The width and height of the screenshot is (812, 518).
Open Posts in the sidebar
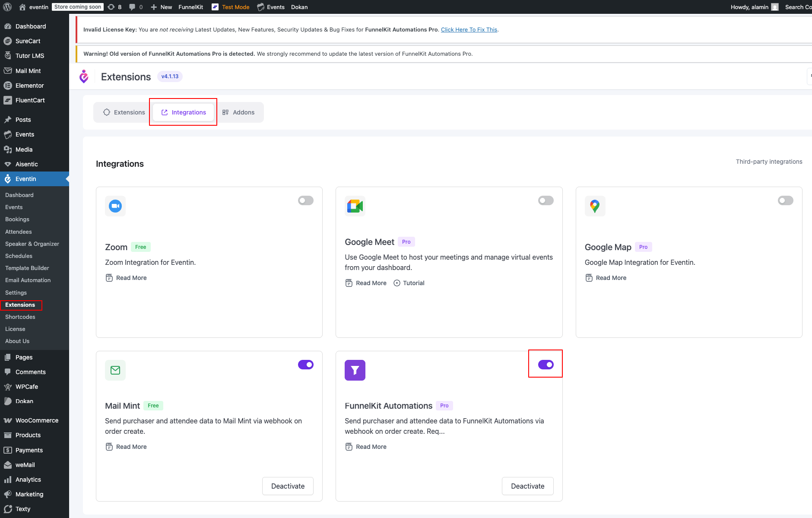[x=35, y=120]
